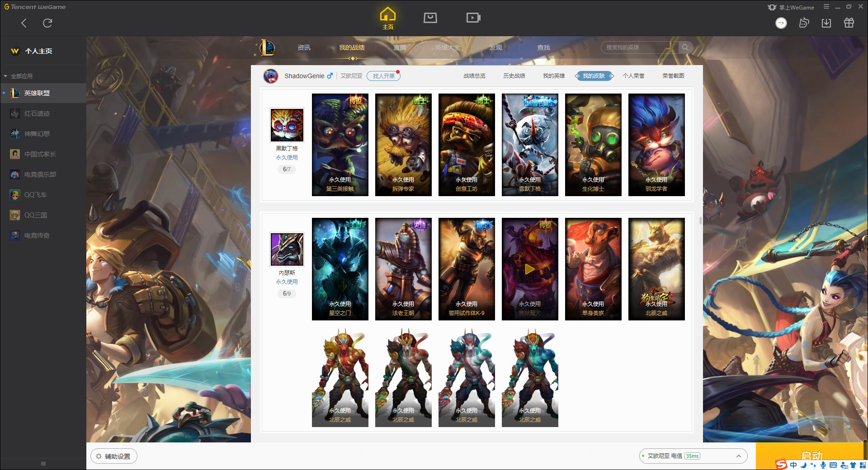Viewport: 868px width, 470px height.
Task: Open the 资讯 tab
Action: click(x=304, y=47)
